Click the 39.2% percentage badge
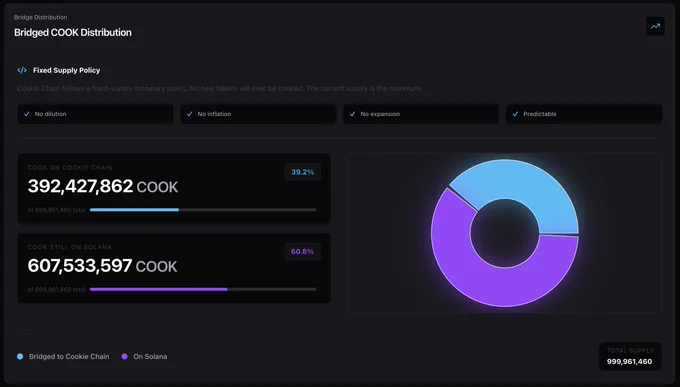 303,172
